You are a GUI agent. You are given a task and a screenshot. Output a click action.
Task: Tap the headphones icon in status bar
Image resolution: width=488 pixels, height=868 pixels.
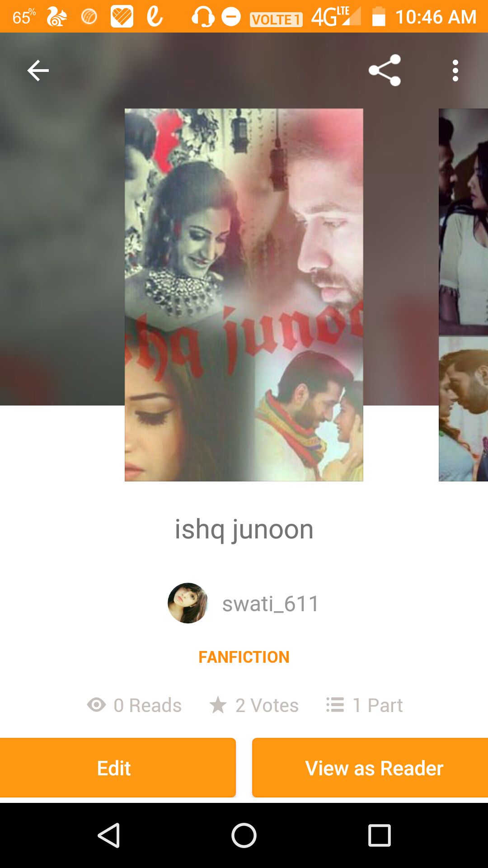[x=203, y=17]
